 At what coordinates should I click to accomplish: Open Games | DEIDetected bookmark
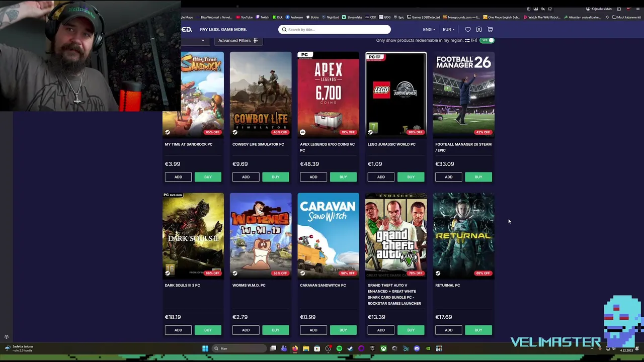(424, 17)
